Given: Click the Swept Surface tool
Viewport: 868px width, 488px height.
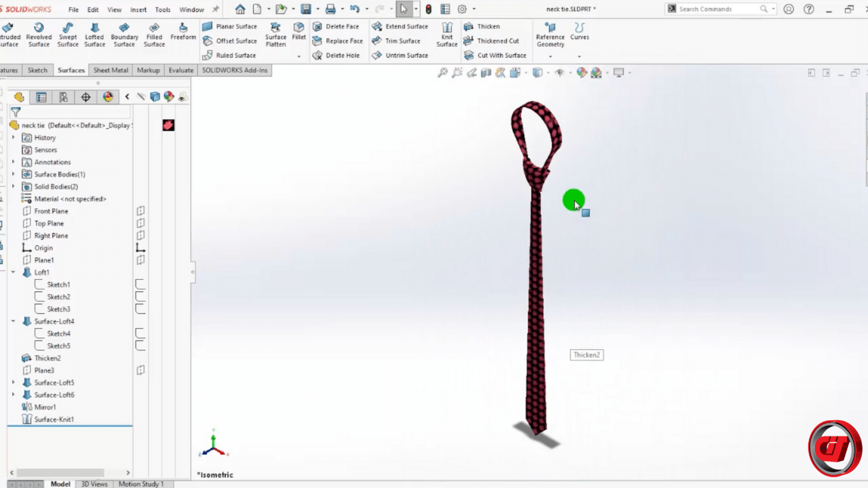Looking at the screenshot, I should click(68, 35).
